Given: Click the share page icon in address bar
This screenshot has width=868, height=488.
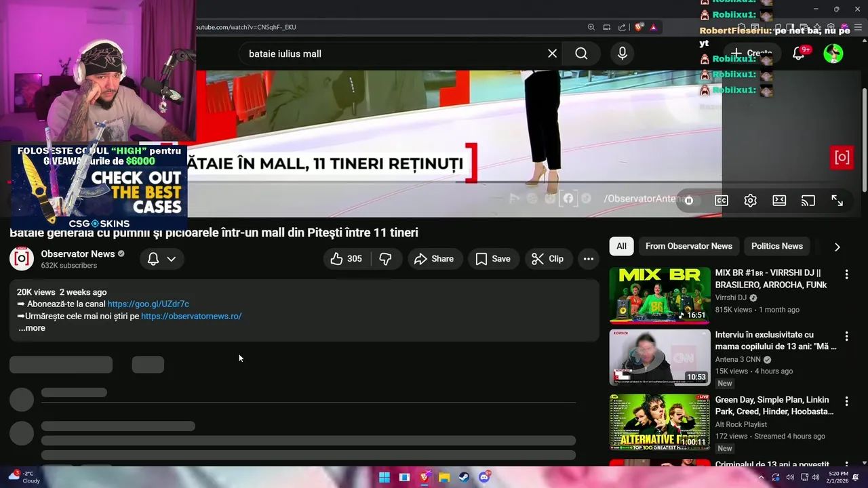Looking at the screenshot, I should pos(623,27).
